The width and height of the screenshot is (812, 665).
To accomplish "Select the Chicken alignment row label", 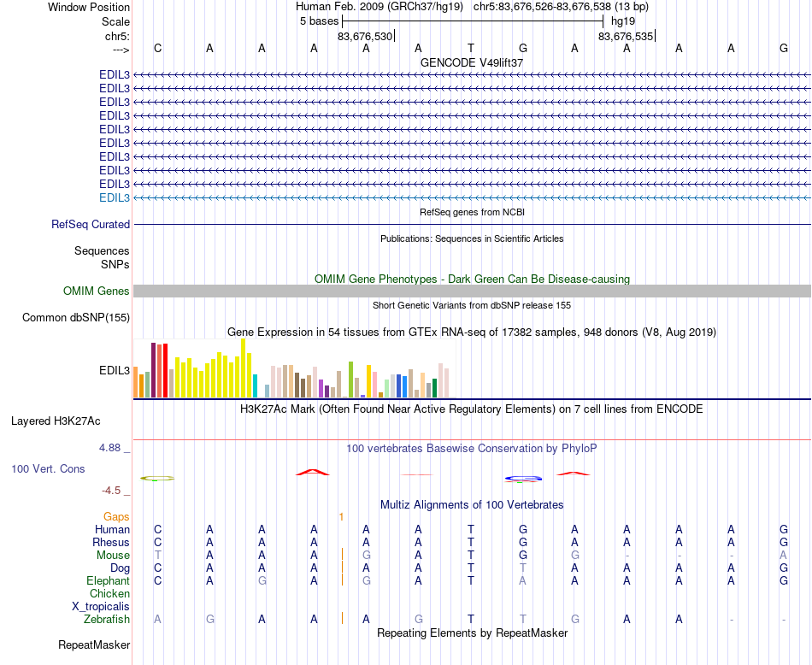I will click(109, 593).
